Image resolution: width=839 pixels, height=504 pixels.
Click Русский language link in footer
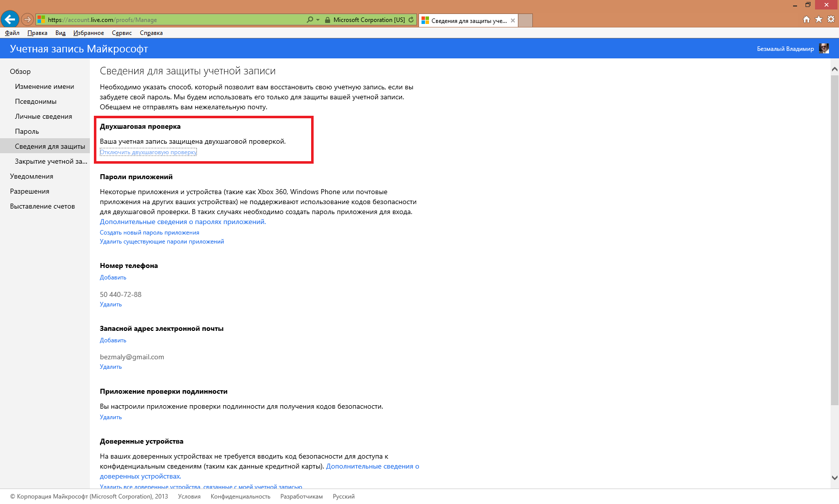coord(344,497)
